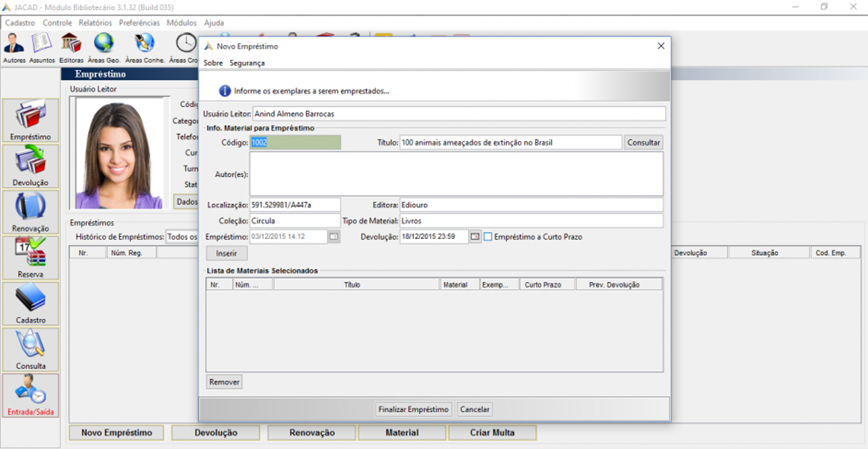Click the Consultar button

pyautogui.click(x=643, y=142)
